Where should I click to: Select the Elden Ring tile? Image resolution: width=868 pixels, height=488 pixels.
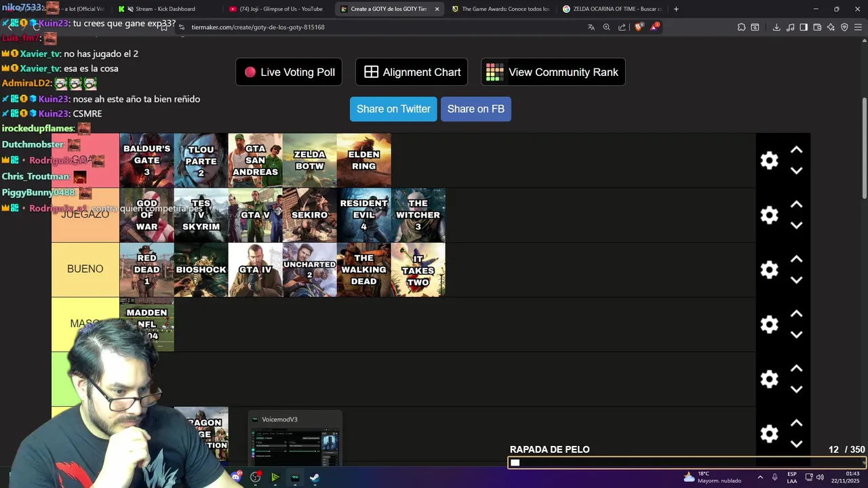tap(363, 161)
